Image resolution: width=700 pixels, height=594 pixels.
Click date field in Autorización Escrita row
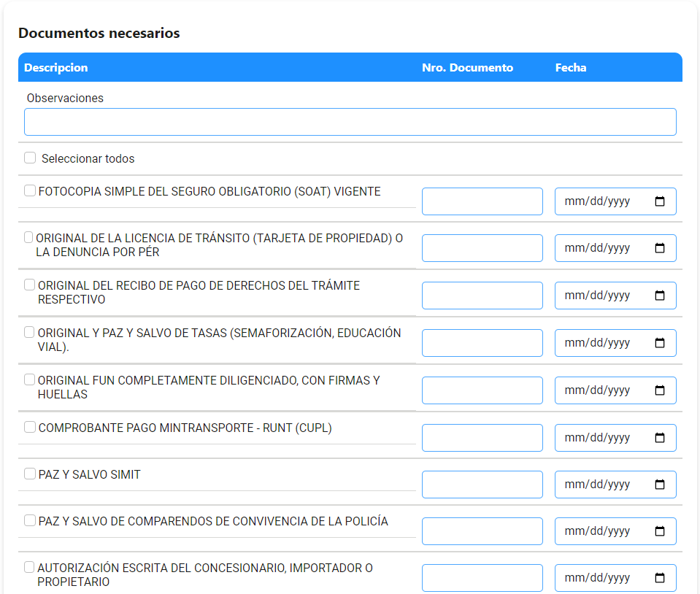click(615, 578)
